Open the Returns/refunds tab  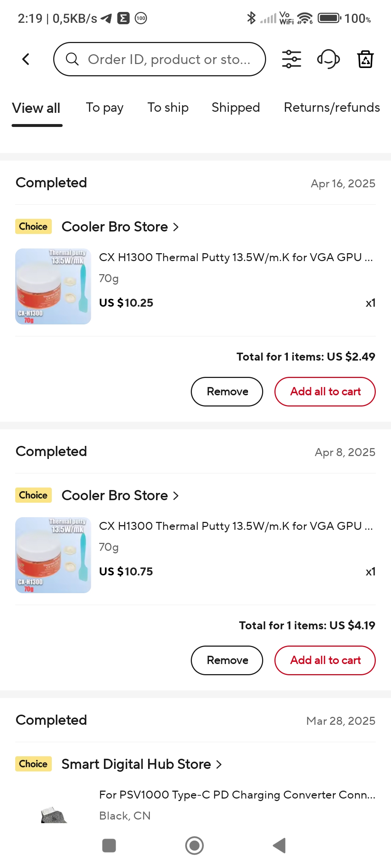(332, 107)
